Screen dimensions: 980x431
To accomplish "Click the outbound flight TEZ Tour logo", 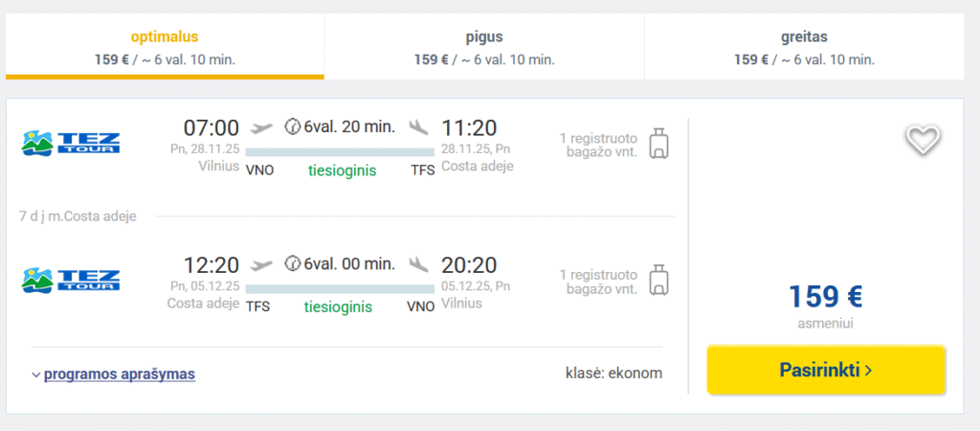I will [x=71, y=143].
